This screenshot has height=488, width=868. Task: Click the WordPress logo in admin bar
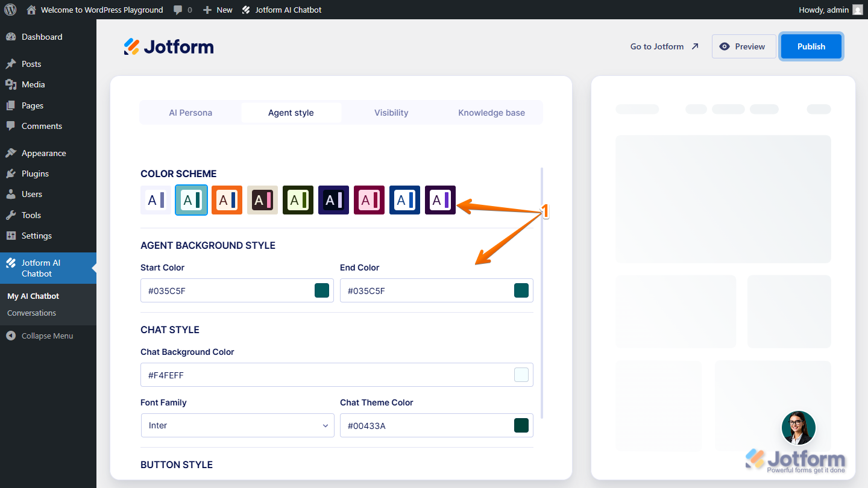point(10,10)
